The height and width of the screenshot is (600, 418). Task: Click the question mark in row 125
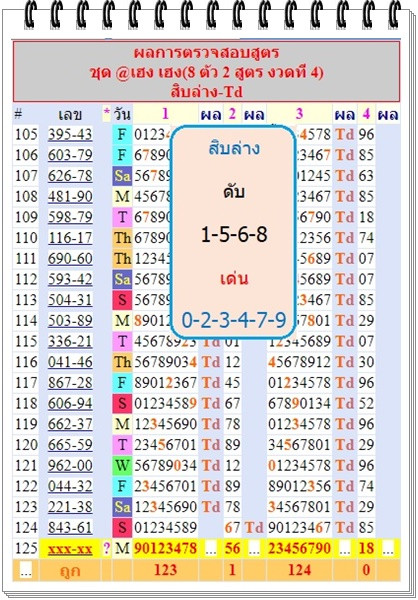[106, 549]
